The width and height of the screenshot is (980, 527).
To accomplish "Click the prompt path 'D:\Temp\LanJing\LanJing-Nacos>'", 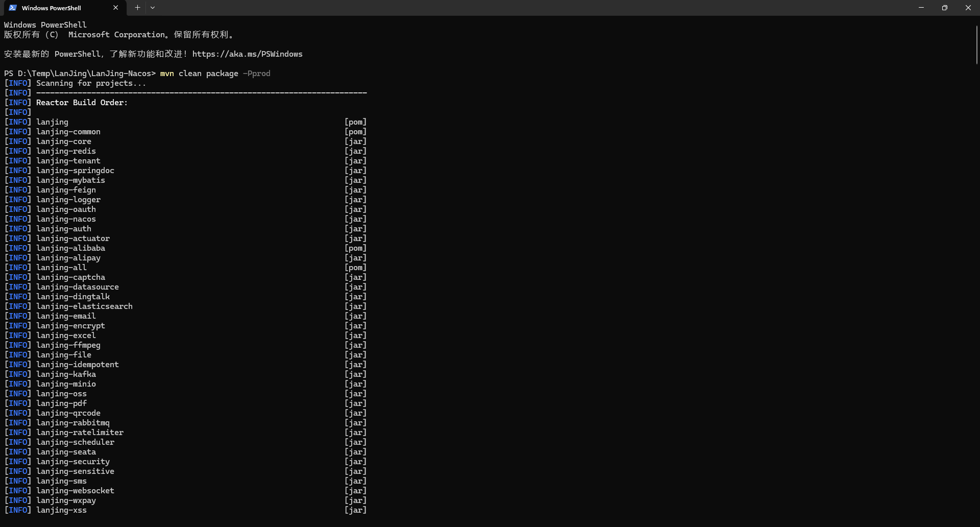I will (87, 74).
